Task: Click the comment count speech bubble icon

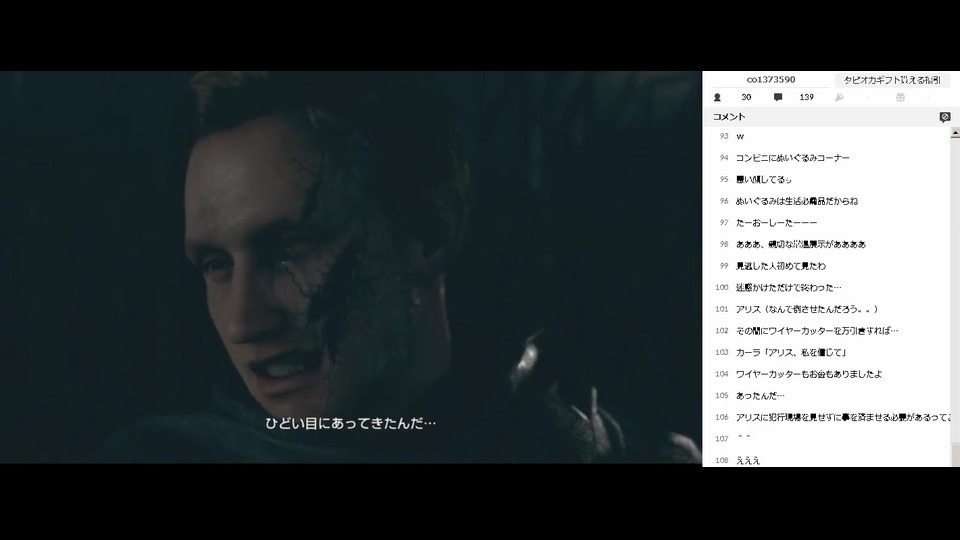Action: (778, 97)
